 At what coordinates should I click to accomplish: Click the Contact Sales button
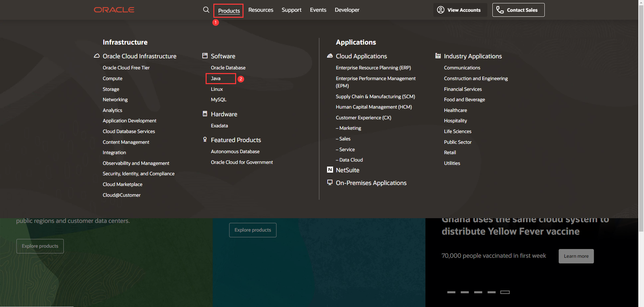pos(518,10)
